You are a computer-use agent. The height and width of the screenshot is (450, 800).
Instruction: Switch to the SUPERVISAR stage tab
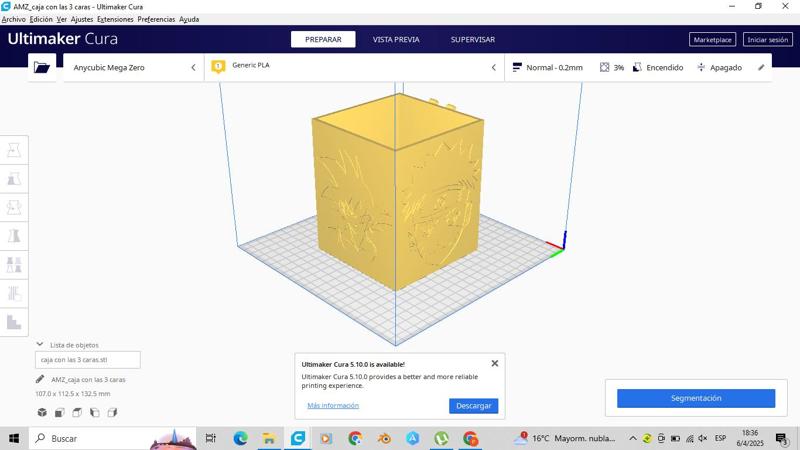tap(472, 39)
